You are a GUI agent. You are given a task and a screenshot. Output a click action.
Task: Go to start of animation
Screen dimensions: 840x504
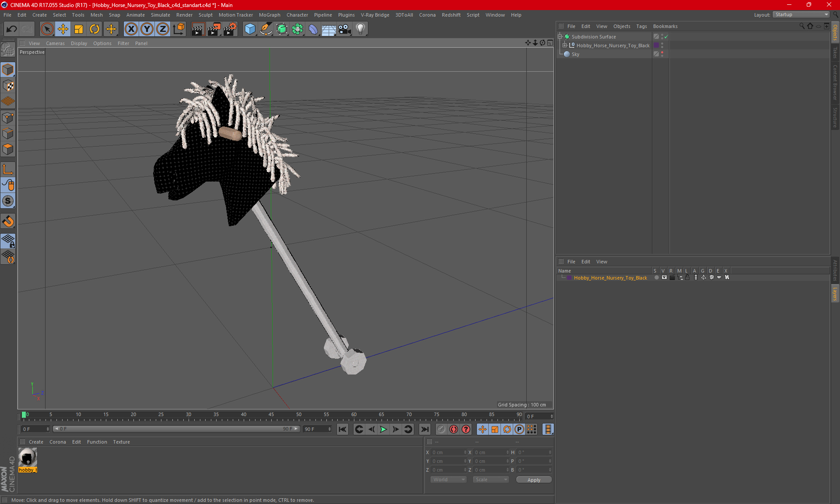click(x=343, y=429)
